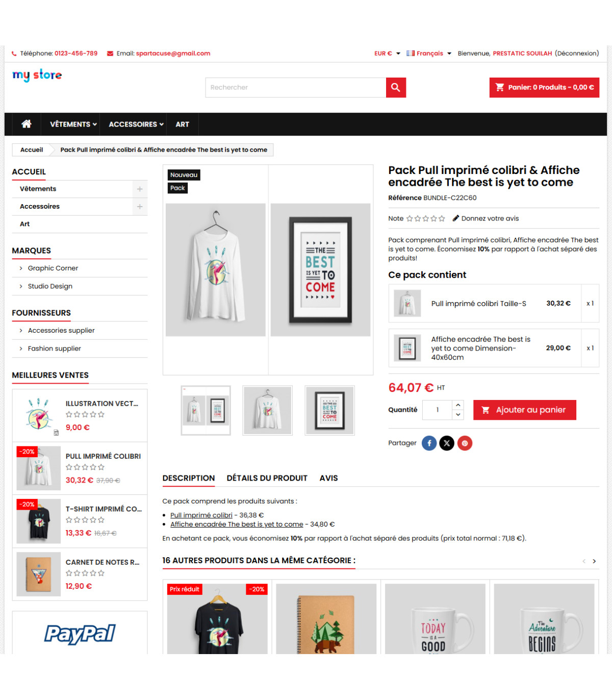
Task: Go to next products with carousel right arrow
Action: 594,561
